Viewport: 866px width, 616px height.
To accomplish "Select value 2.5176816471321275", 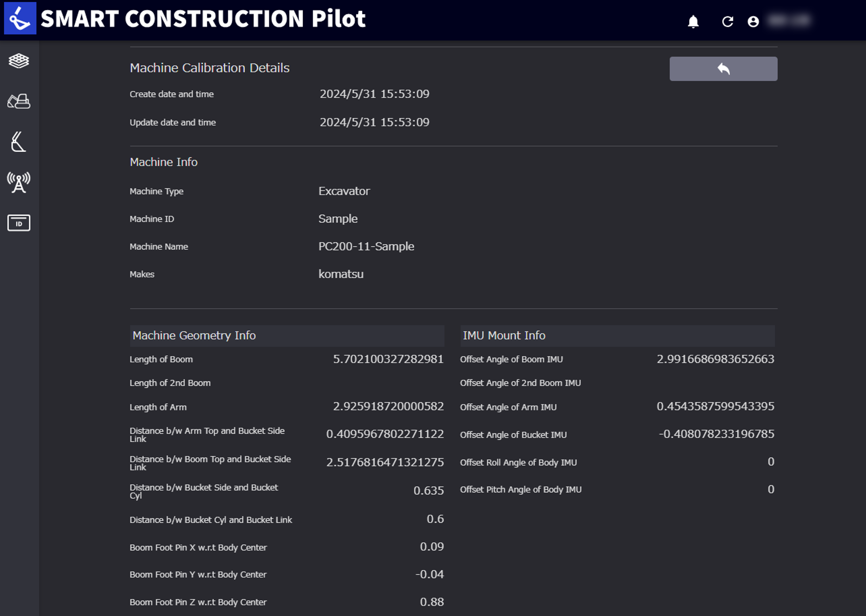I will 385,462.
